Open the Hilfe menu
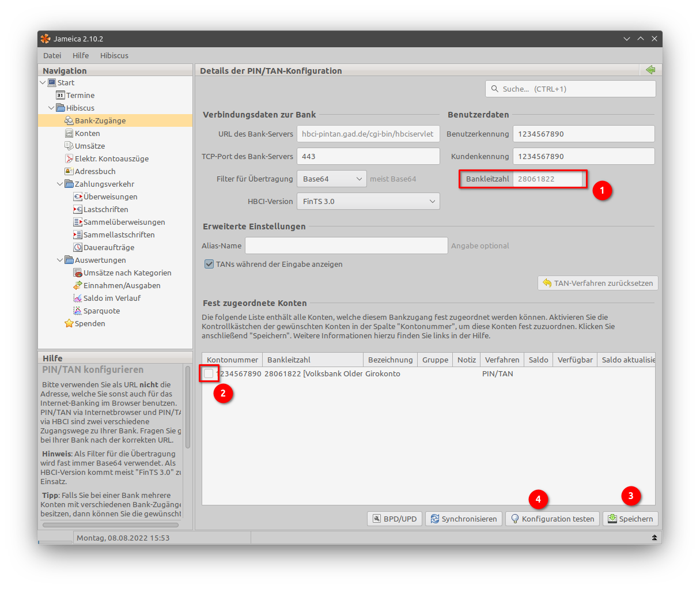Screen dimensions: 700x589 [81, 55]
